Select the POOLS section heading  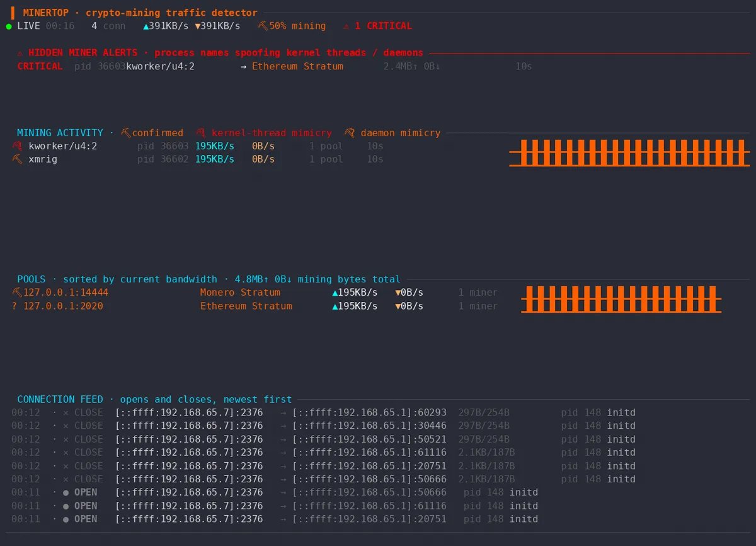31,279
